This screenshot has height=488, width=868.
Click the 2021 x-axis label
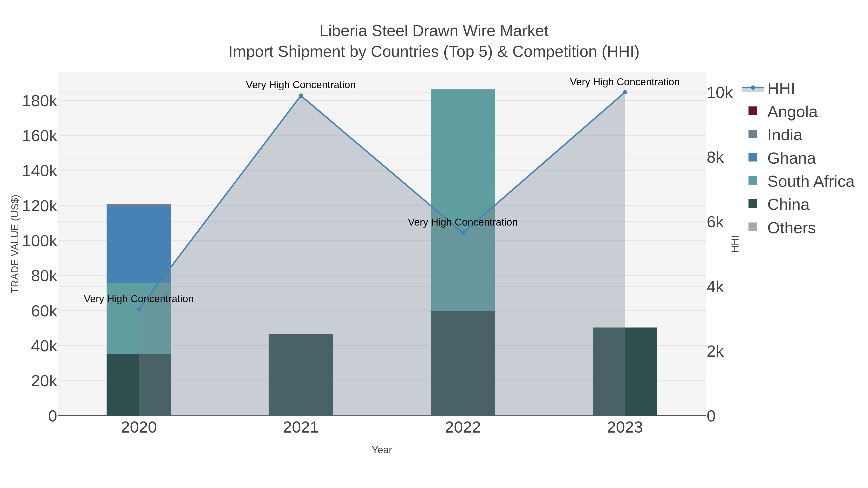click(x=301, y=428)
